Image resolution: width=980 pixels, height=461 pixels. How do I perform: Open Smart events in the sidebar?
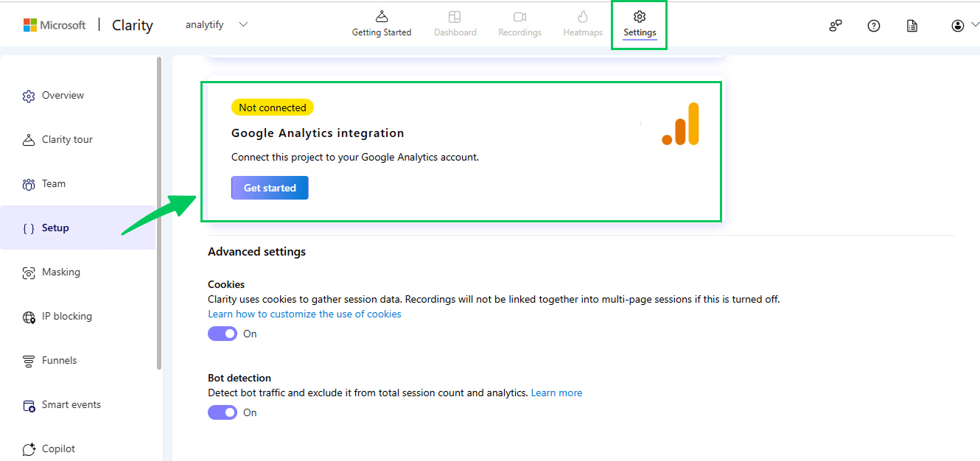(x=78, y=404)
